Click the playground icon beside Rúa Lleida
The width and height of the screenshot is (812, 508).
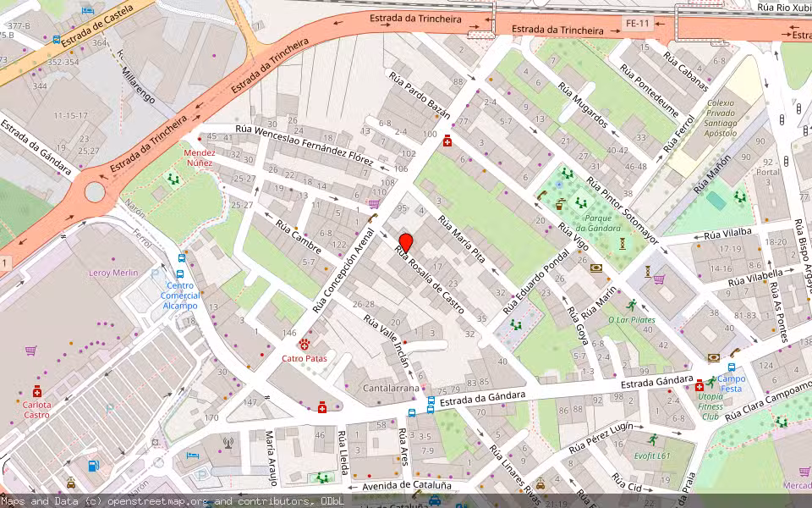point(321,477)
